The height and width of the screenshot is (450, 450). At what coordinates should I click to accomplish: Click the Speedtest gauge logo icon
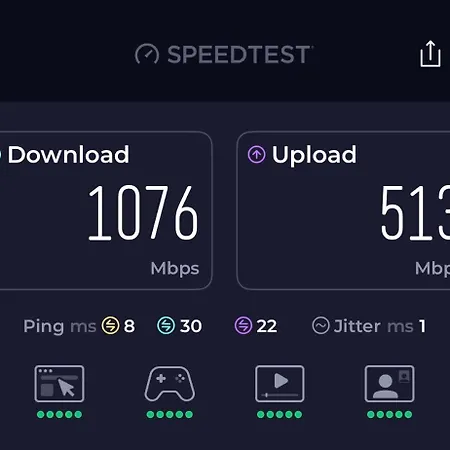click(x=147, y=54)
